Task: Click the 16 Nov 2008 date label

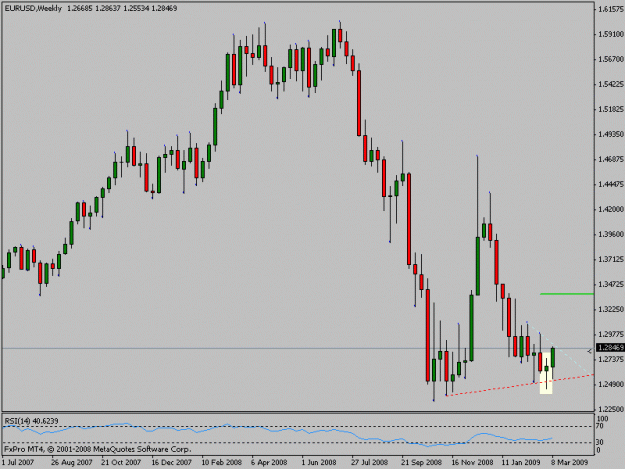Action: [472, 463]
